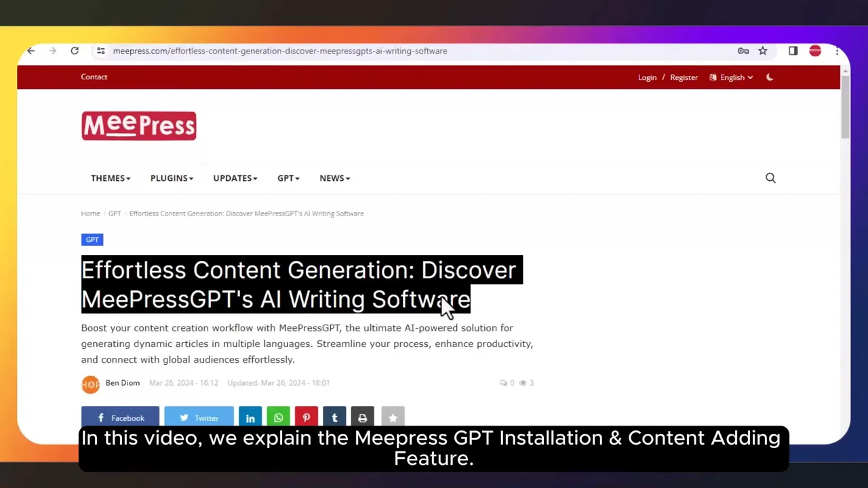
Task: Share article on LinkedIn
Action: [x=250, y=418]
